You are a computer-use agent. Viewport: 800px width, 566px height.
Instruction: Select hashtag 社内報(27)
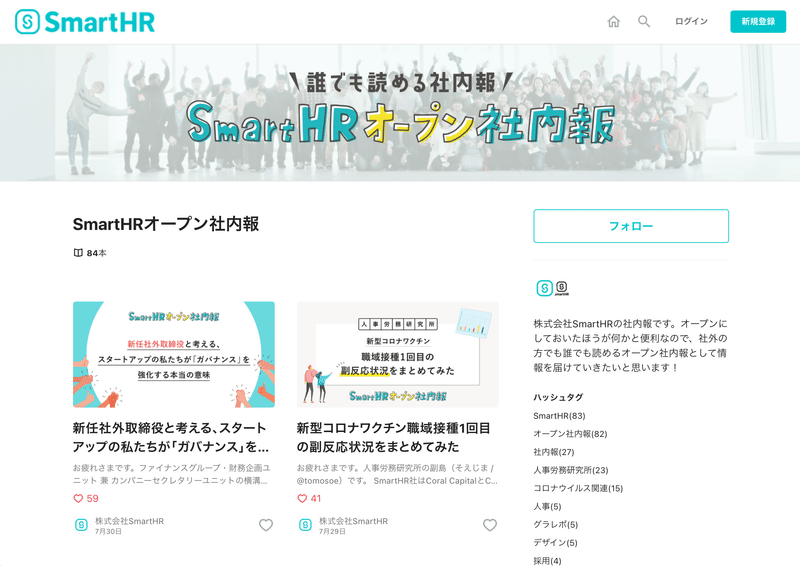pos(554,452)
